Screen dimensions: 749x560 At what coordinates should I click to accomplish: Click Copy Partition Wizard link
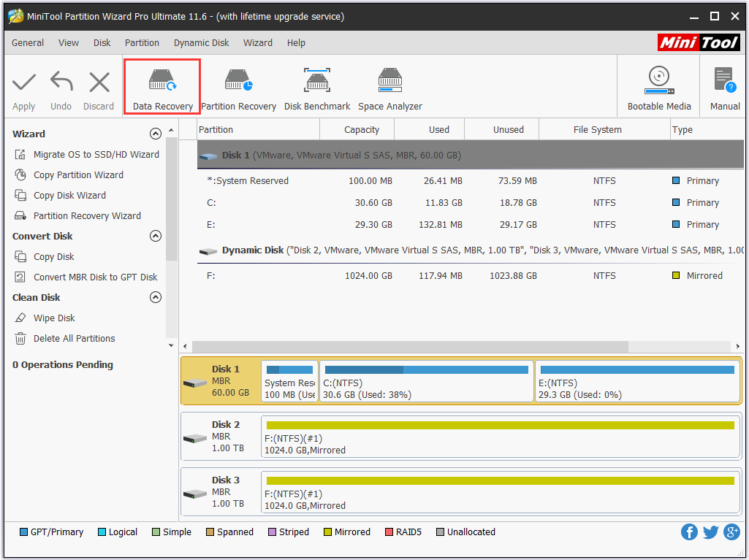pyautogui.click(x=78, y=175)
